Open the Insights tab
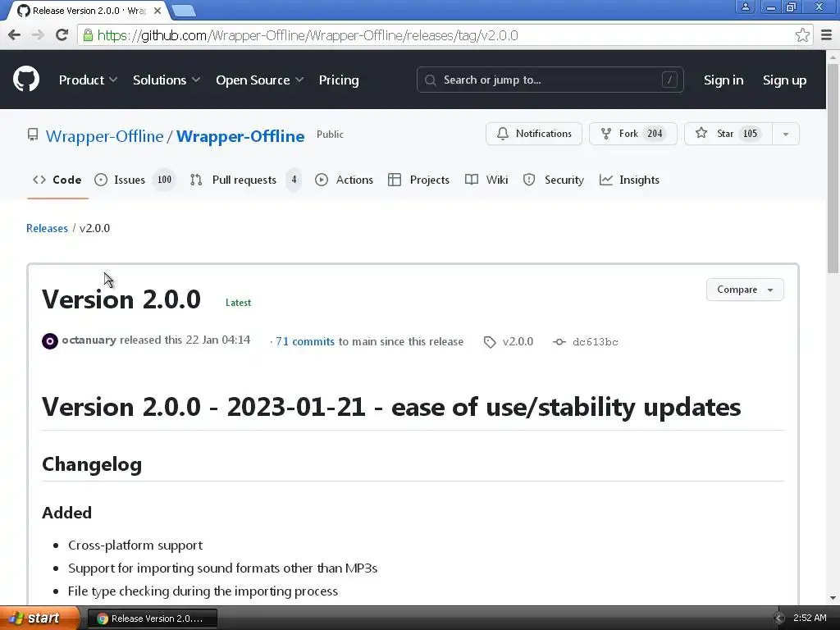 (629, 180)
